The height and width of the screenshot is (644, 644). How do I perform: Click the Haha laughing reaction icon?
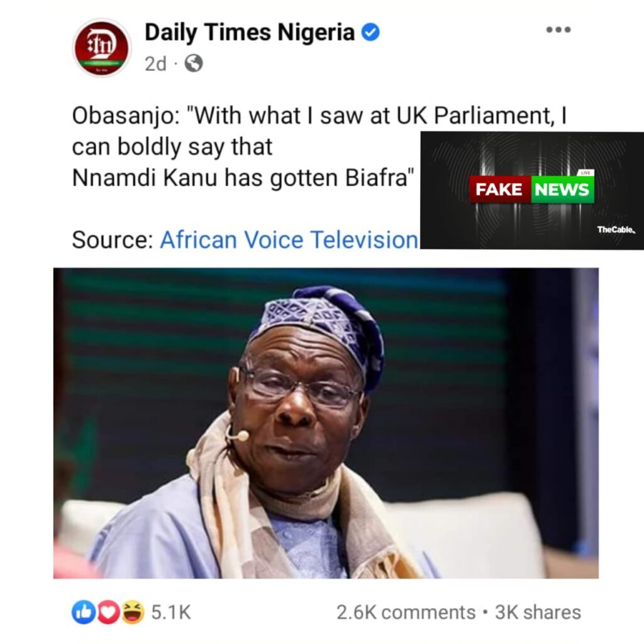[x=132, y=612]
